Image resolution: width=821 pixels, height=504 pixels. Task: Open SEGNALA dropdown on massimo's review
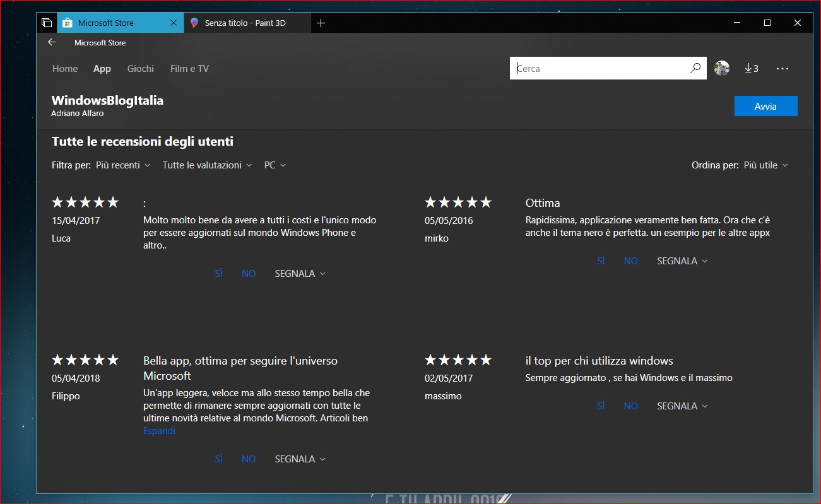(683, 406)
